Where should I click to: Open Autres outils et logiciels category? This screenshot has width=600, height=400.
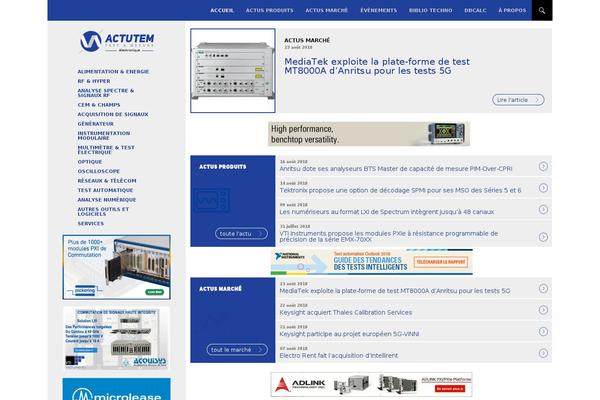point(103,212)
